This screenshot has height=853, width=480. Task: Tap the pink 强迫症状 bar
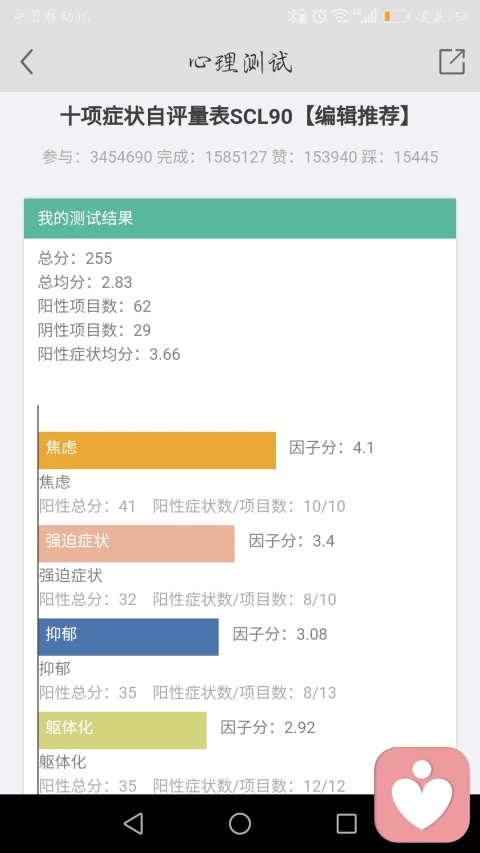pos(137,543)
